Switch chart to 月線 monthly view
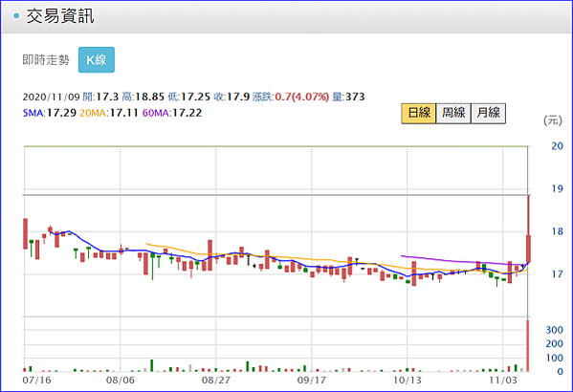The image size is (573, 392). [x=488, y=113]
